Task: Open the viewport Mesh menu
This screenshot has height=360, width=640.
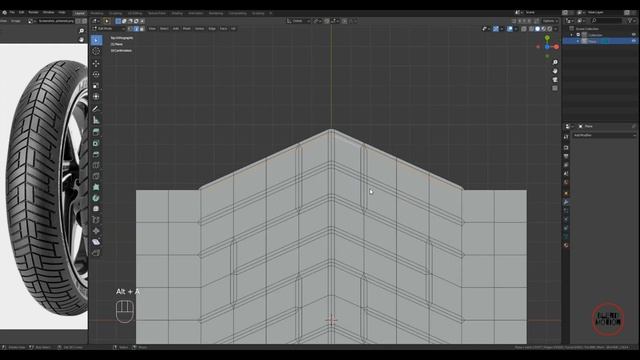Action: click(187, 29)
